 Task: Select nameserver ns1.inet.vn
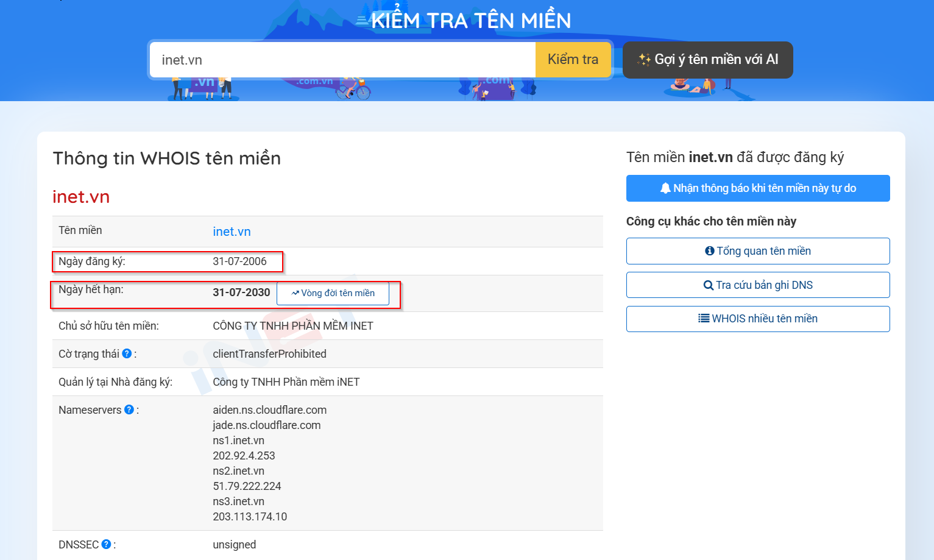[238, 441]
